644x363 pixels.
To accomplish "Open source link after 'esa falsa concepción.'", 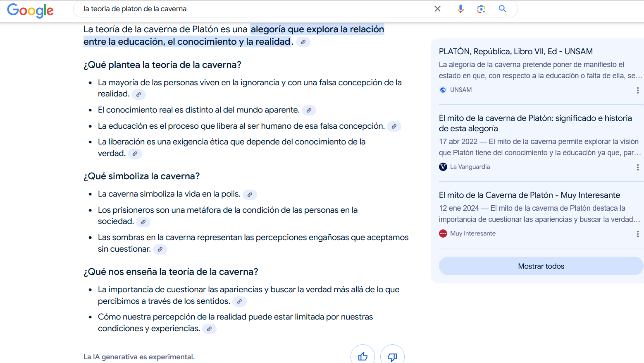I will point(394,126).
